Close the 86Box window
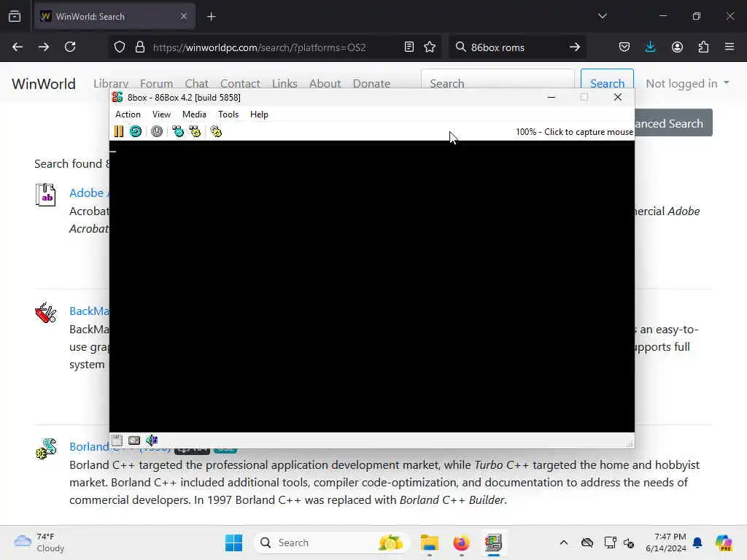747x560 pixels. coord(618,97)
